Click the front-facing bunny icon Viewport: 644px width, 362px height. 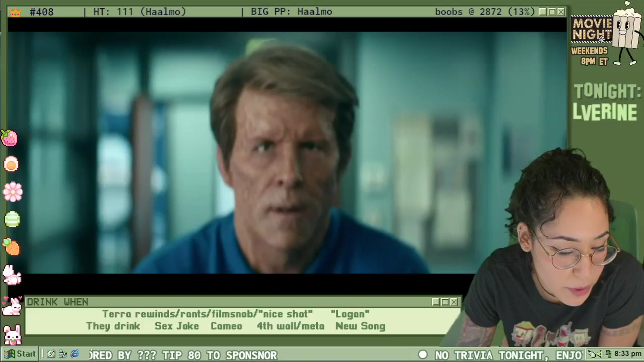pyautogui.click(x=12, y=335)
